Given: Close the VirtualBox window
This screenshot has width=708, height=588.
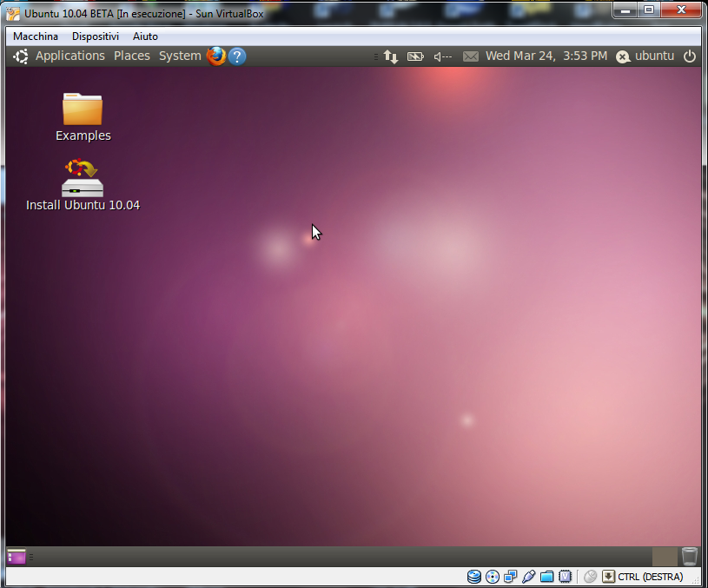Looking at the screenshot, I should pos(681,10).
